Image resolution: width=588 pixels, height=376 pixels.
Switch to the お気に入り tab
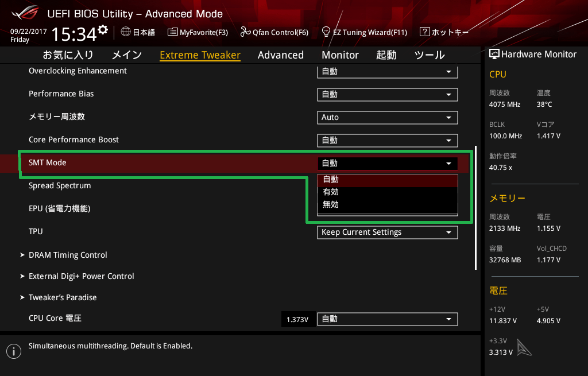68,55
